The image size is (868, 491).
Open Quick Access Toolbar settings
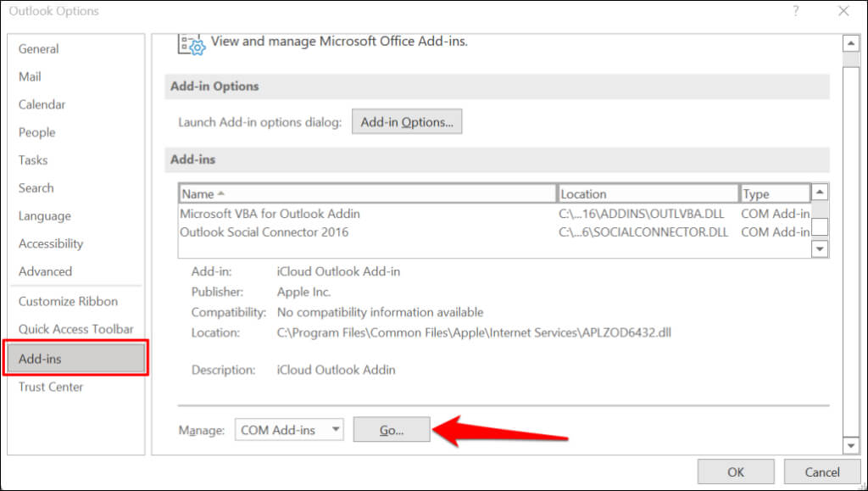point(76,329)
